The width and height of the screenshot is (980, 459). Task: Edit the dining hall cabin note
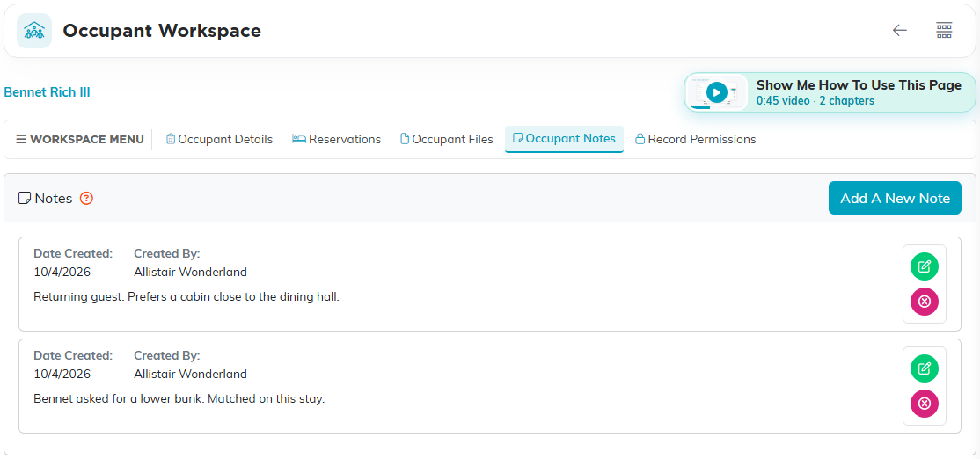pyautogui.click(x=925, y=266)
